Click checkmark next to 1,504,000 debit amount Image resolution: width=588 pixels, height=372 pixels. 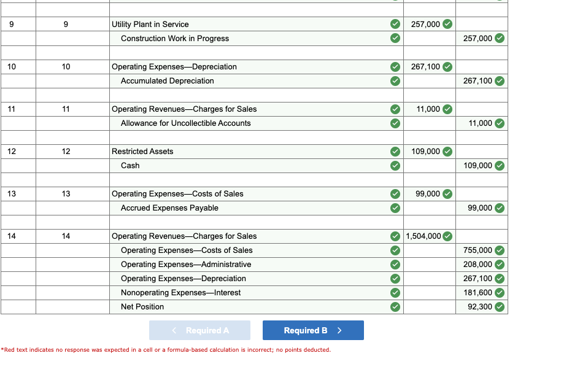tap(447, 236)
